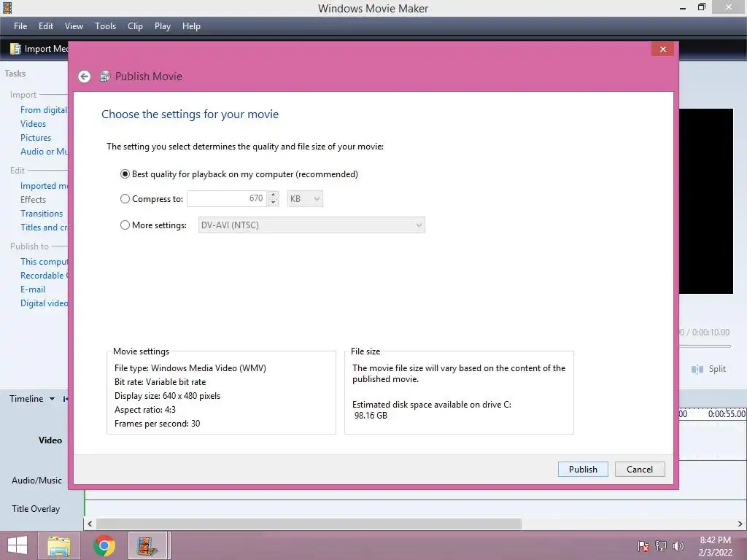Open the Play menu

(163, 26)
